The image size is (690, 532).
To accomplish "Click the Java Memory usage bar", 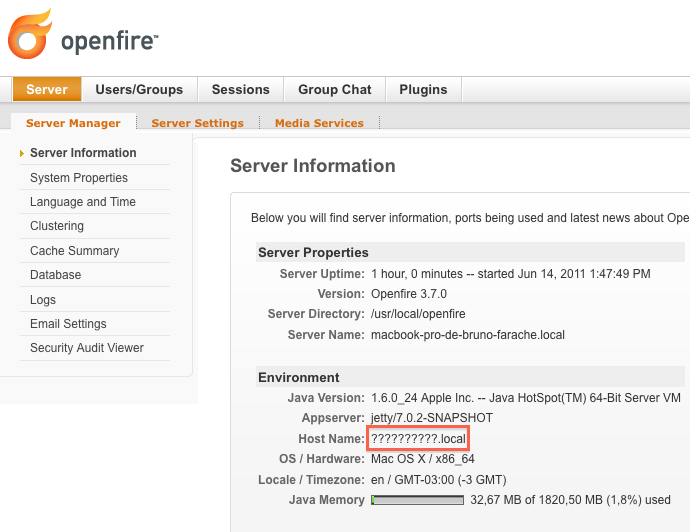I will click(x=417, y=500).
